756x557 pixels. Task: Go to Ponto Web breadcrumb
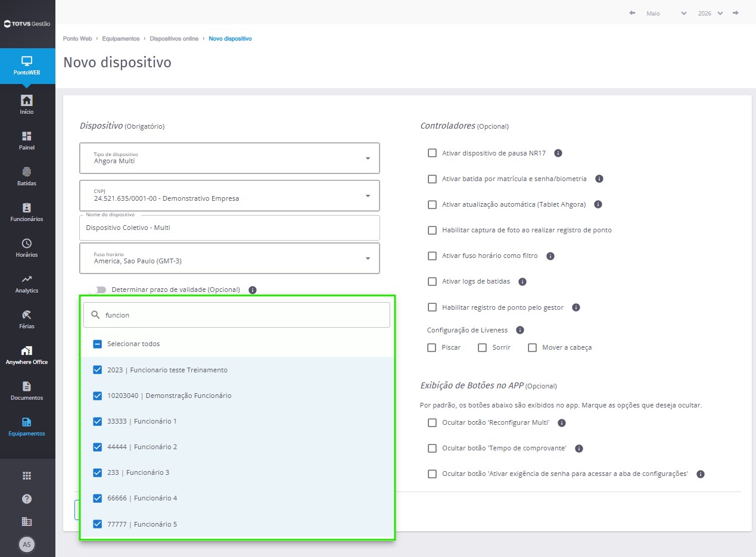[77, 39]
